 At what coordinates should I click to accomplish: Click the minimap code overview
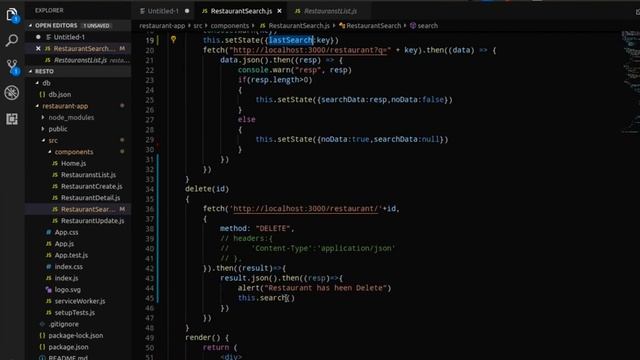630,82
